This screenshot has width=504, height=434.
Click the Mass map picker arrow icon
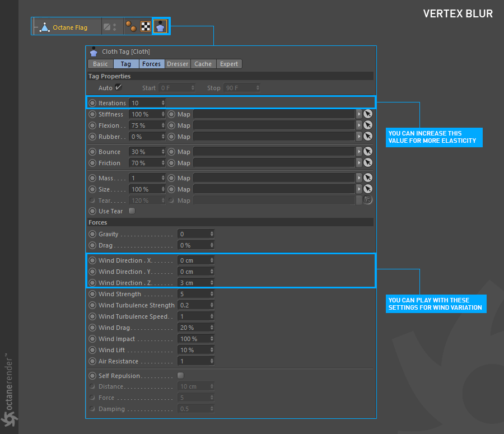pyautogui.click(x=368, y=178)
